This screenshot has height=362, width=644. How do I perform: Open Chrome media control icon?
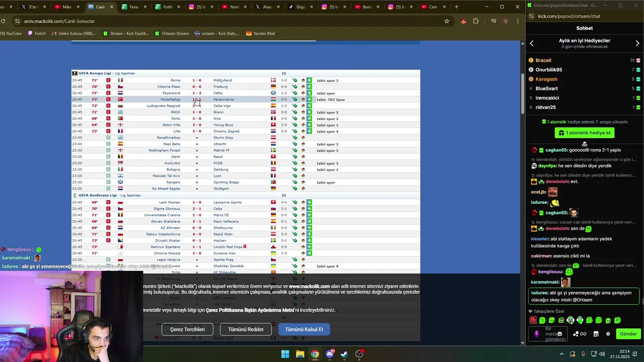[x=494, y=21]
